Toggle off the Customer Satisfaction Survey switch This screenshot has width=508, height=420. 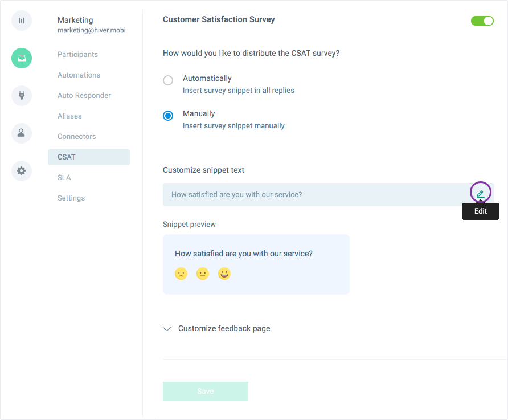click(x=482, y=21)
